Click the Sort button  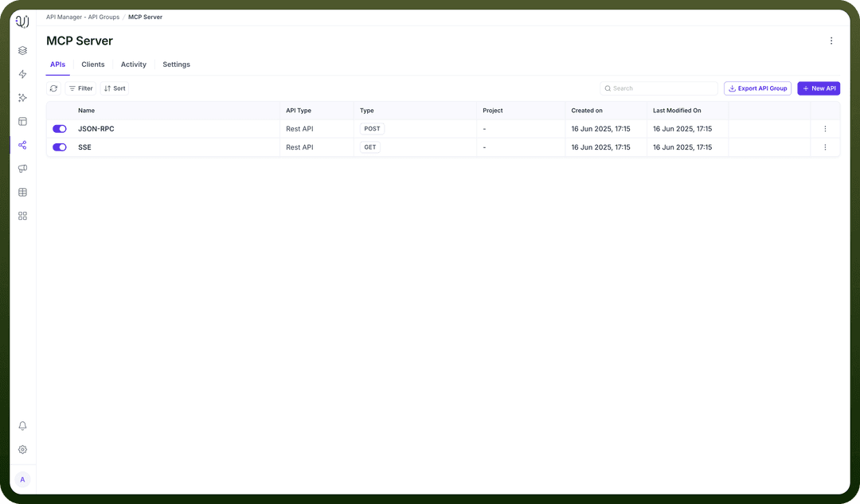(115, 88)
